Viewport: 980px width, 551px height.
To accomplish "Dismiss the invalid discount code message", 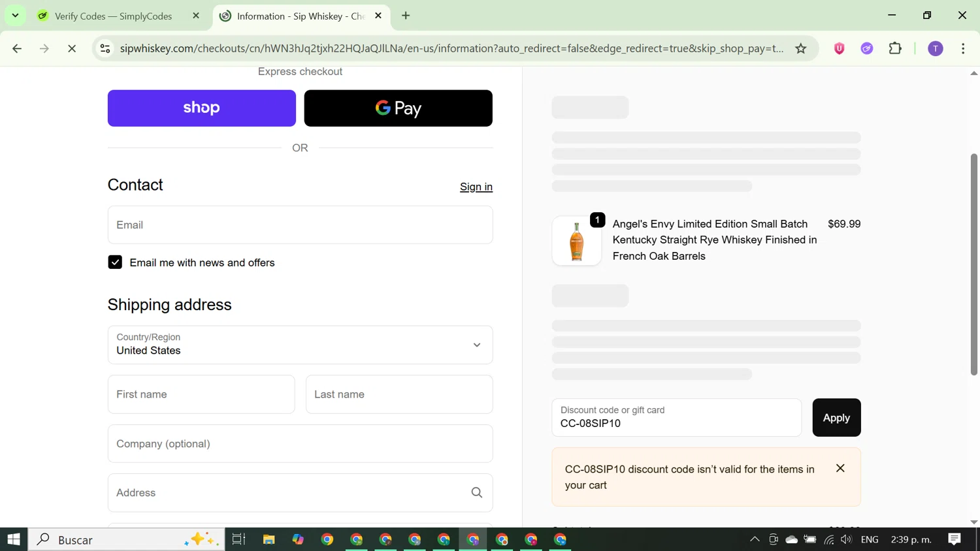I will [x=840, y=468].
